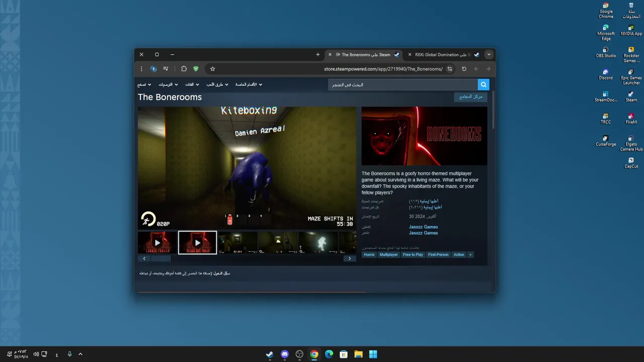This screenshot has height=362, width=644.
Task: Expand the الفئات store menu
Action: coord(192,84)
